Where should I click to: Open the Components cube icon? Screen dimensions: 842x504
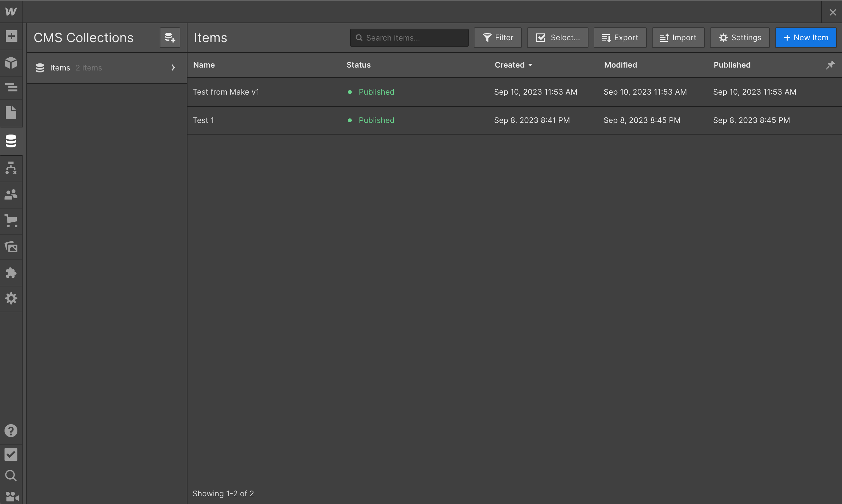pos(11,62)
